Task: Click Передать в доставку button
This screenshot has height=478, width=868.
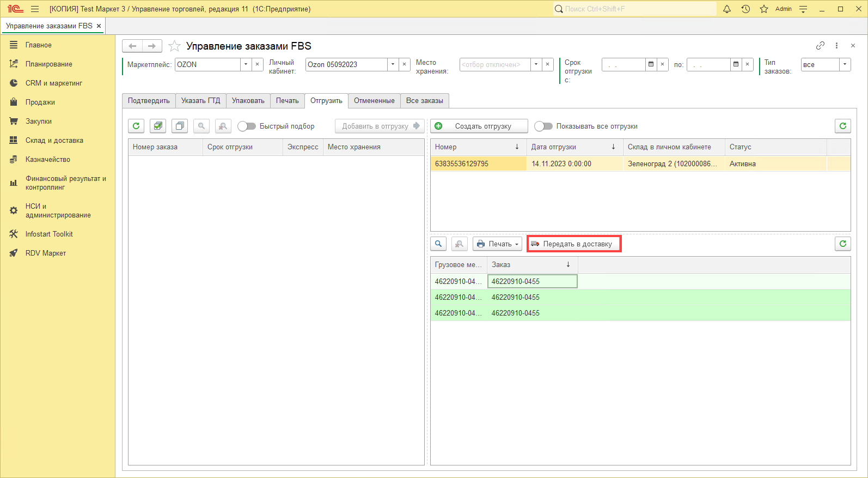Action: pyautogui.click(x=574, y=244)
